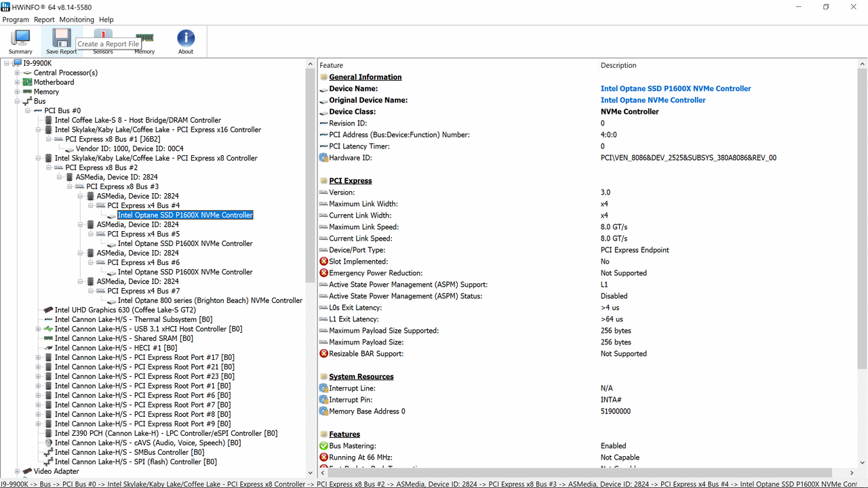Click the Feature column header
868x488 pixels.
point(332,66)
